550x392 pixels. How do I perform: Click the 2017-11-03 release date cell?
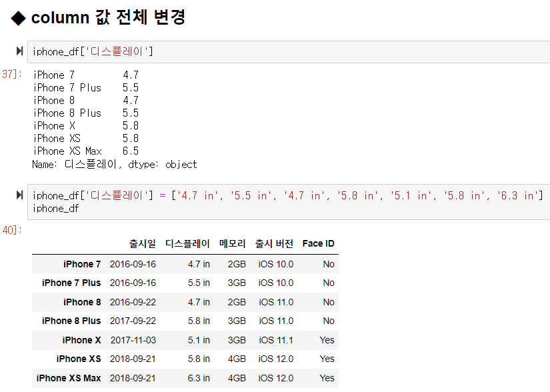[x=133, y=340]
